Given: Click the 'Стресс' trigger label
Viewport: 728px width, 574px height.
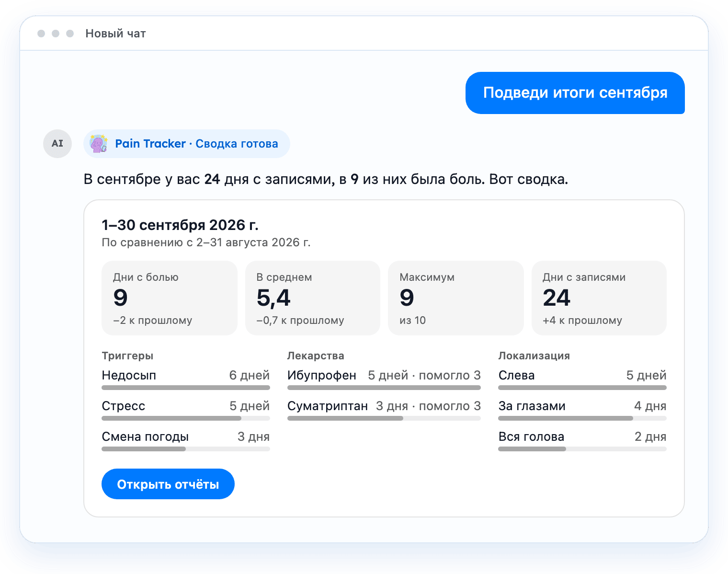Looking at the screenshot, I should (x=123, y=406).
